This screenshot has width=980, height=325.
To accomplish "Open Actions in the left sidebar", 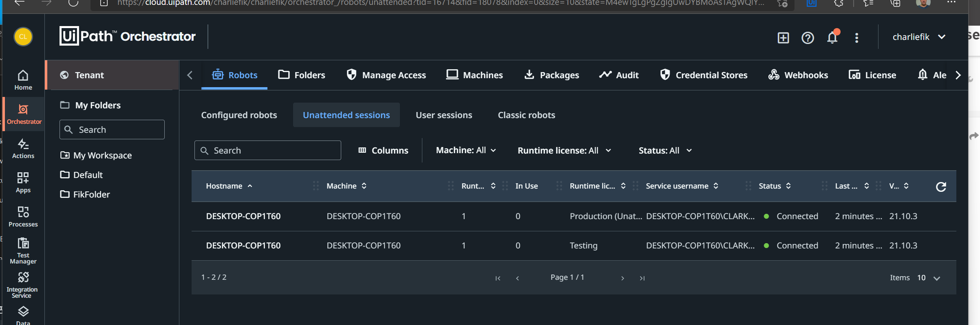I will tap(23, 148).
